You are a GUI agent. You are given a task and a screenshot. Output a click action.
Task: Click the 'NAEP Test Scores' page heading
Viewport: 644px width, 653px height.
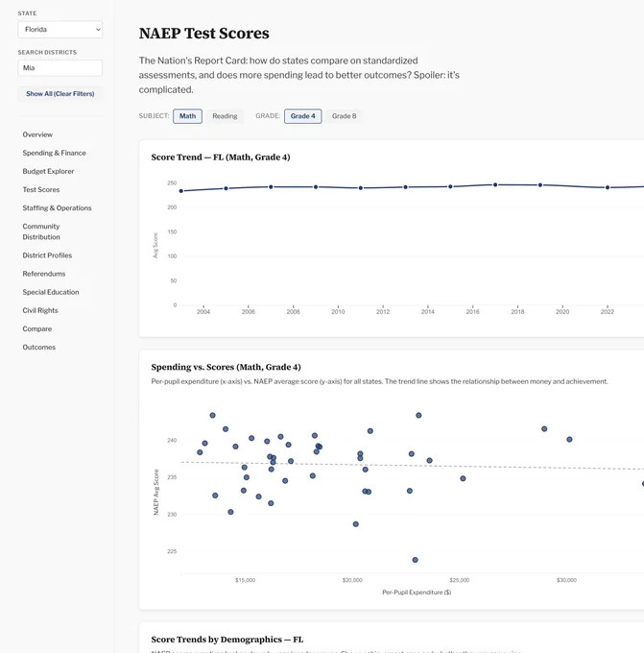pyautogui.click(x=204, y=34)
